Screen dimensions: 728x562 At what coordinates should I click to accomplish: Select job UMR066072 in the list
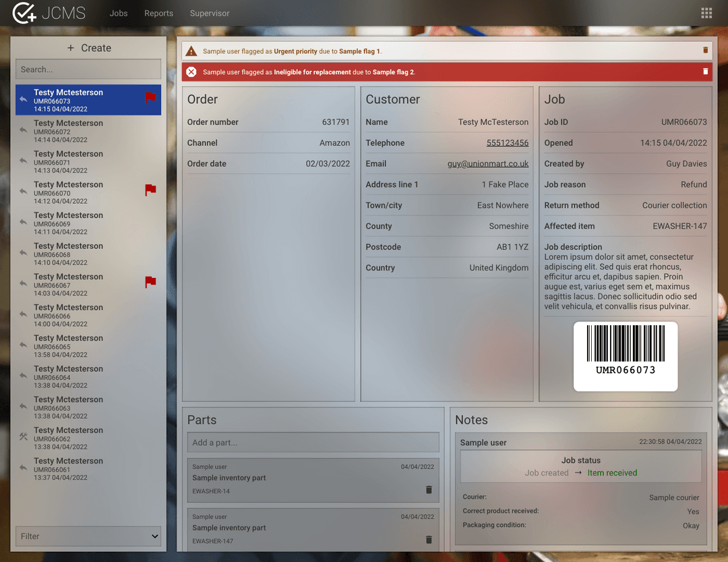(x=88, y=131)
